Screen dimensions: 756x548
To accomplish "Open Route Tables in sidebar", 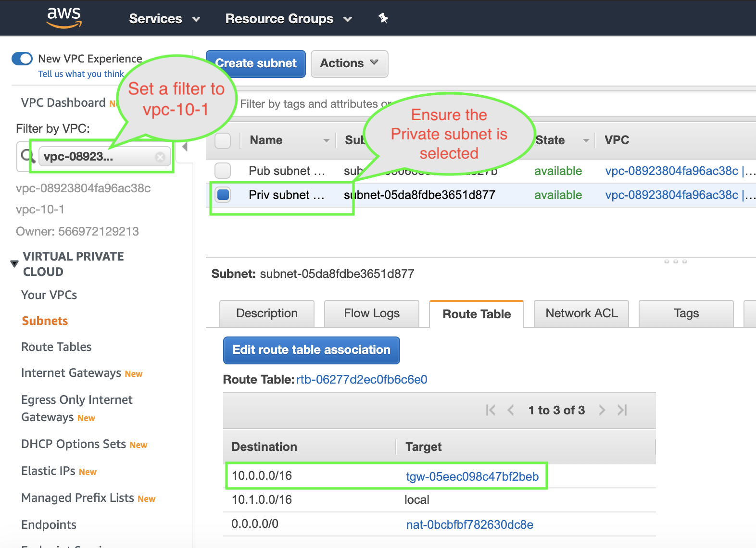I will point(56,347).
